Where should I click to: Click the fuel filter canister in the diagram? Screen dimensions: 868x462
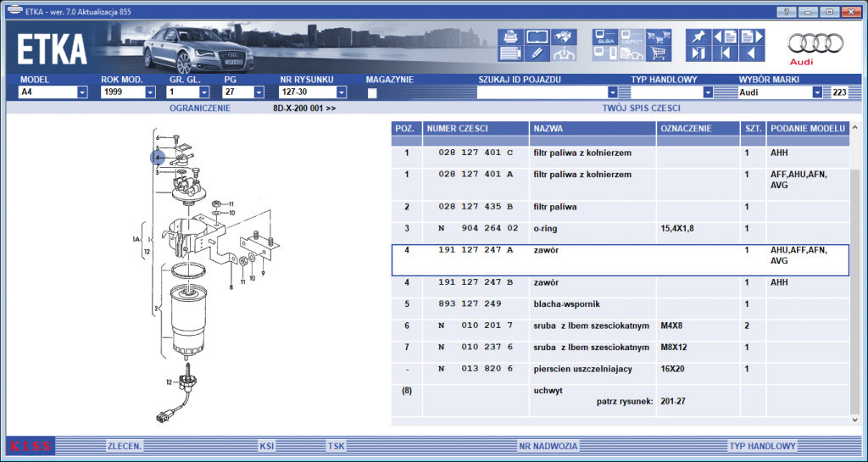tap(187, 318)
